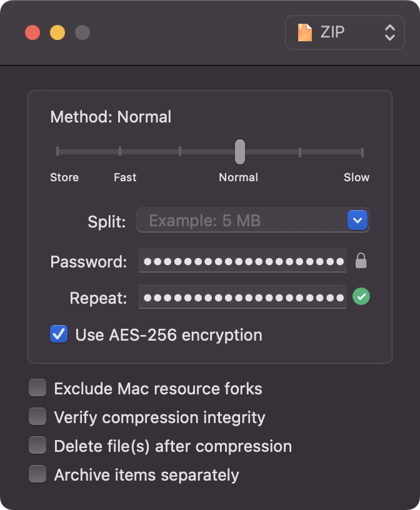Enable Exclude Mac resource forks
The image size is (420, 510).
37,387
